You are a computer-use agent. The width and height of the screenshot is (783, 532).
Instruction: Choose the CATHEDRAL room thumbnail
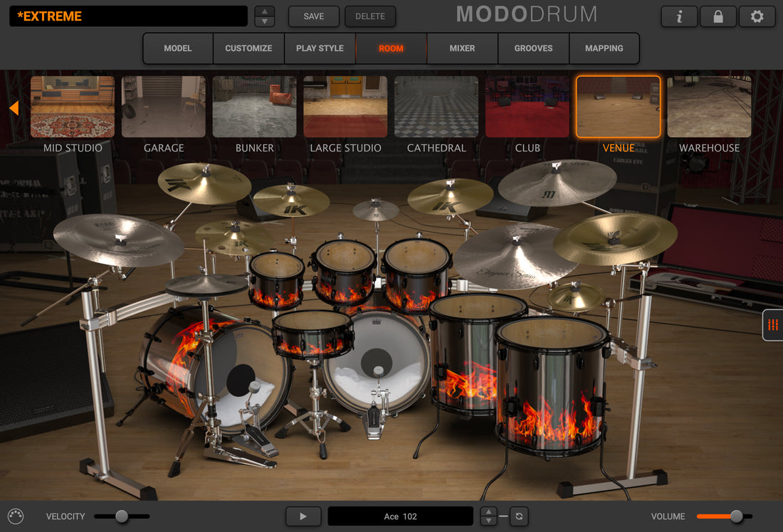pos(436,107)
